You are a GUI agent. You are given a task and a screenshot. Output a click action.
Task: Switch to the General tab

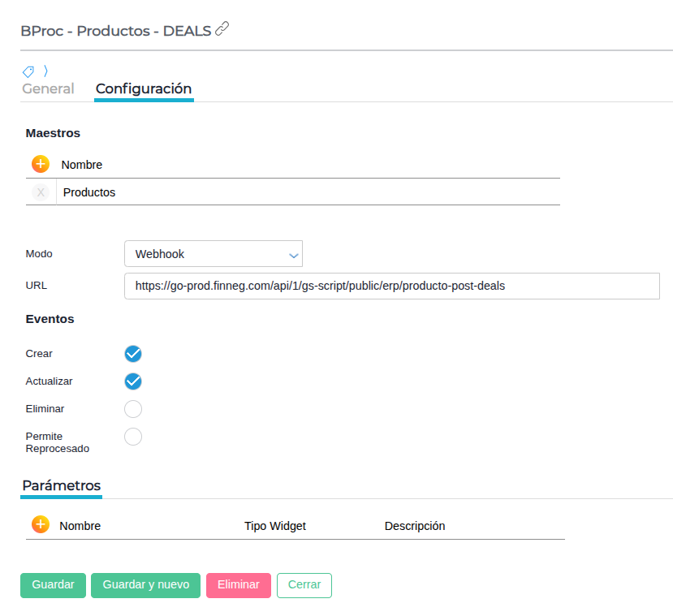point(48,89)
